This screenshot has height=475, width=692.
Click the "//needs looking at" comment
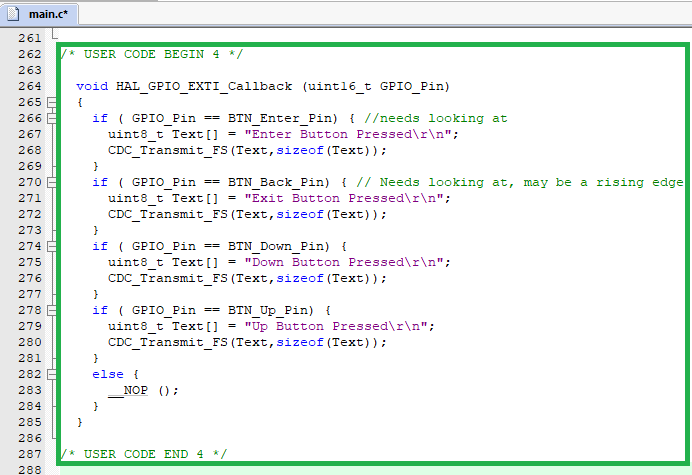coord(436,118)
